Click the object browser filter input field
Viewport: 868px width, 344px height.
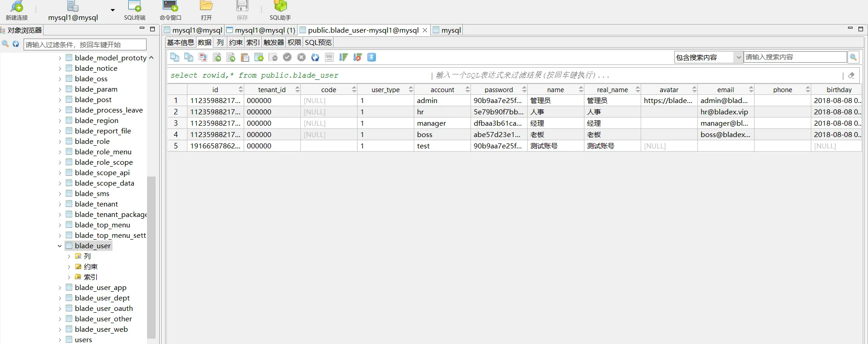85,44
